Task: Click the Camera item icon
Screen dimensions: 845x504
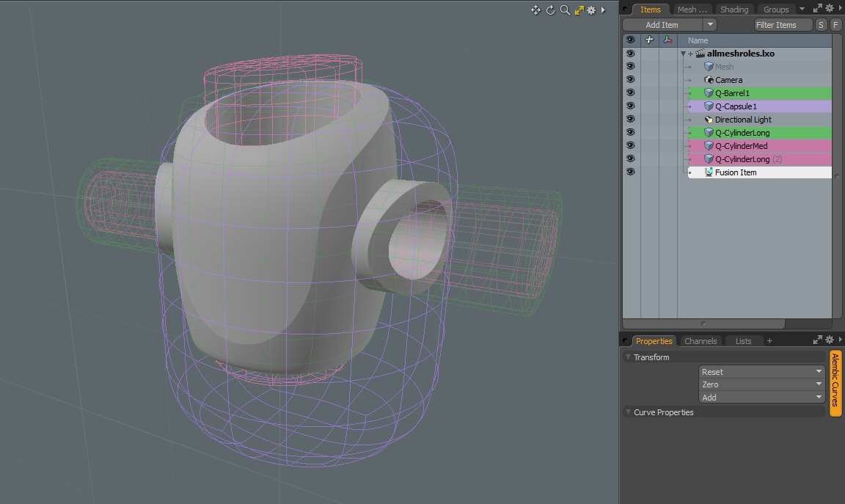Action: pos(709,80)
